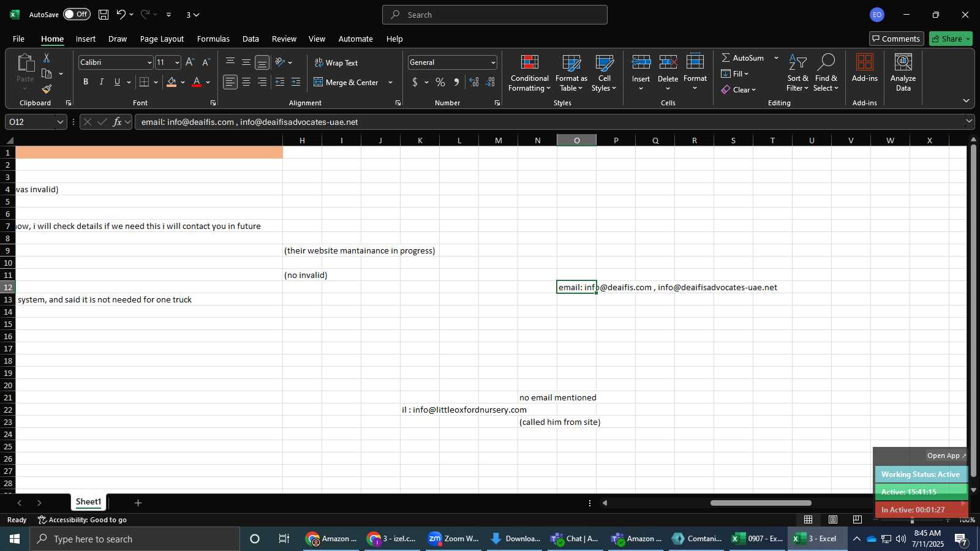Open the File menu
Screen dimensions: 980x551
[x=18, y=39]
